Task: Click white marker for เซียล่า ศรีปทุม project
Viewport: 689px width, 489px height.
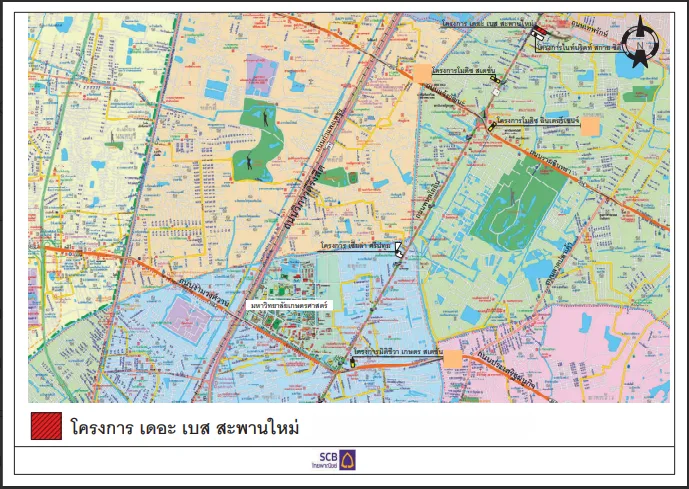Action: (399, 249)
